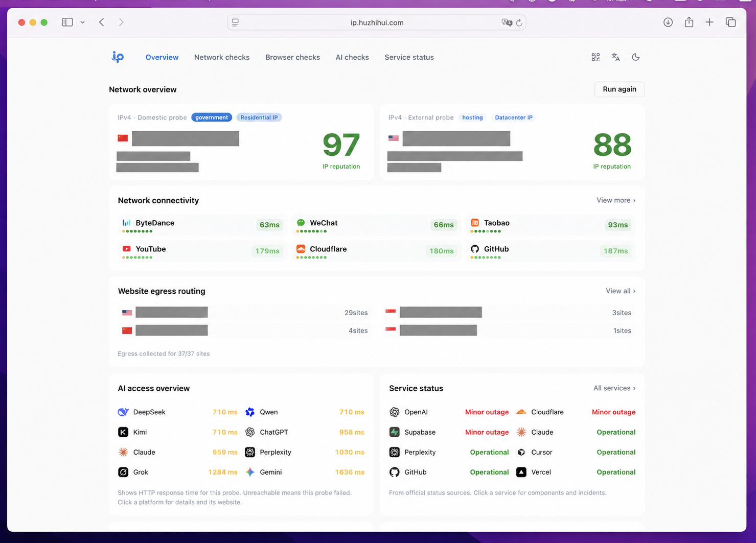Click the YouTube icon

coord(126,249)
